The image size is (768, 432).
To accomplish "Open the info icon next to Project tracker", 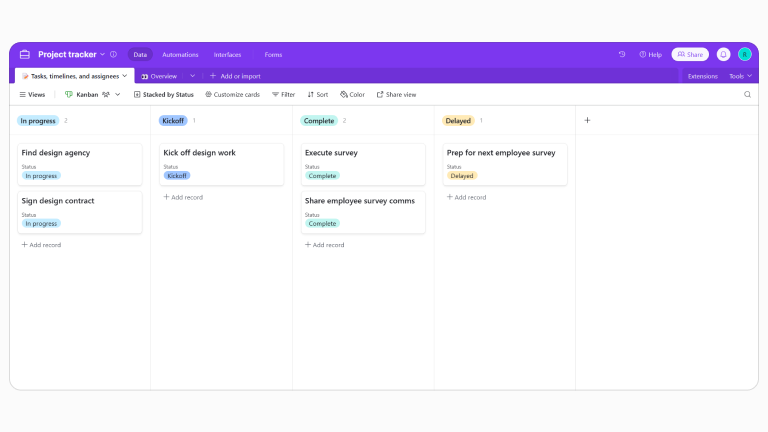I will 114,54.
